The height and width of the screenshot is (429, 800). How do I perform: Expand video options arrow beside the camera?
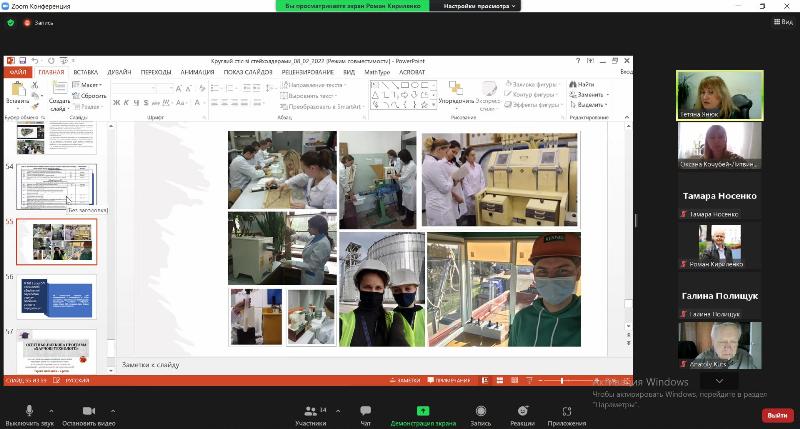point(112,410)
